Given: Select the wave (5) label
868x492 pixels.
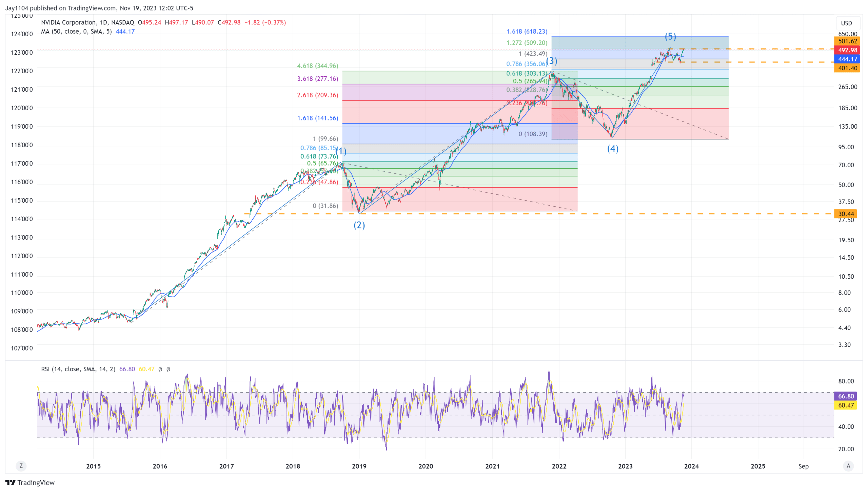Looking at the screenshot, I should 670,36.
